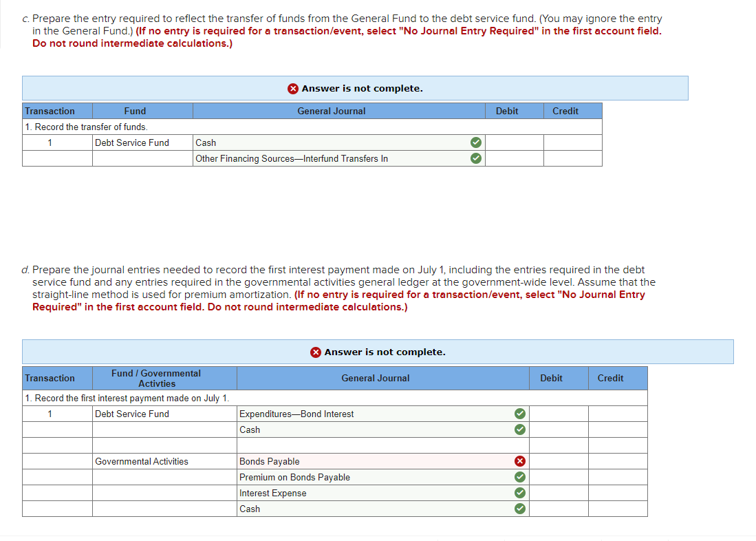
Task: Click 'Fund / Governmental Activties' column header
Action: pyautogui.click(x=164, y=379)
